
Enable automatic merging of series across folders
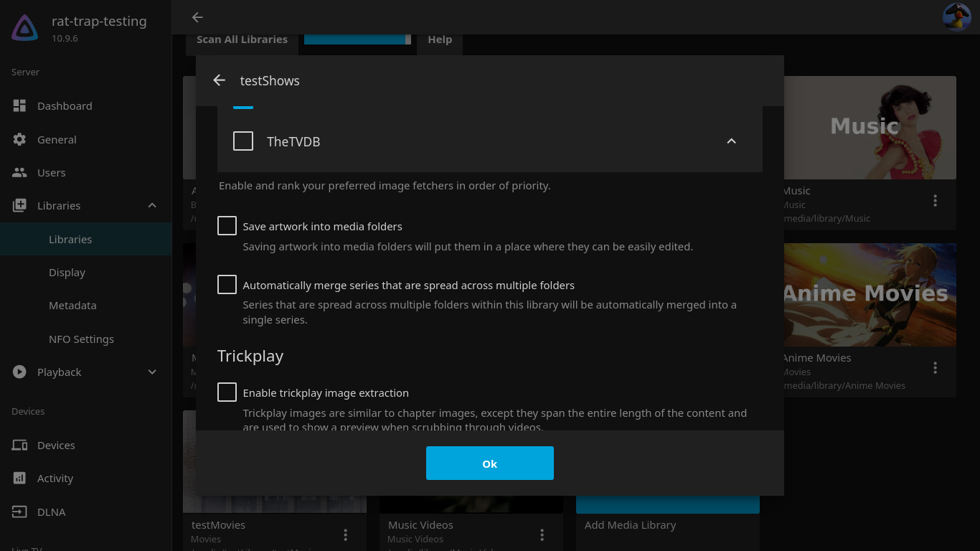point(227,285)
